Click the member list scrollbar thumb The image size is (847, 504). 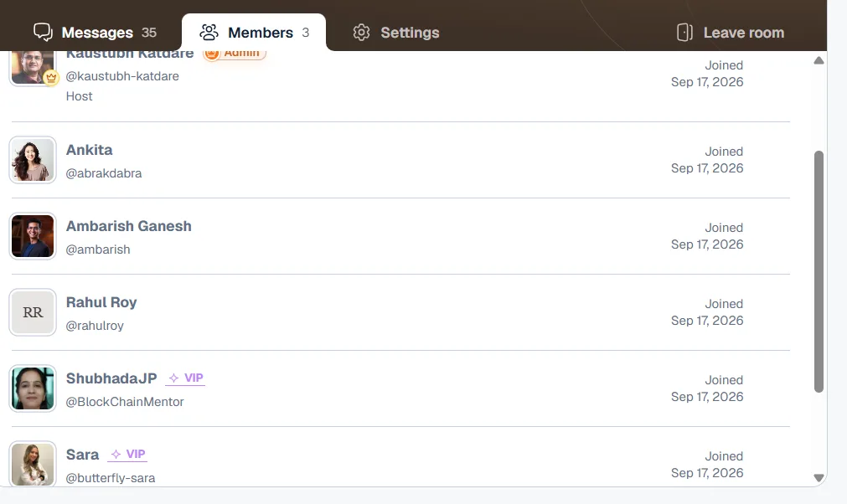pos(819,271)
